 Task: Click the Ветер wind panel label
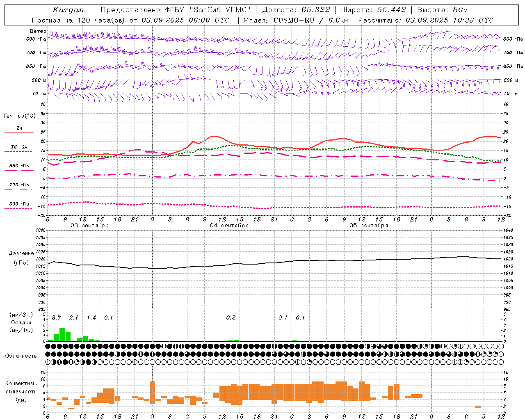[x=38, y=31]
